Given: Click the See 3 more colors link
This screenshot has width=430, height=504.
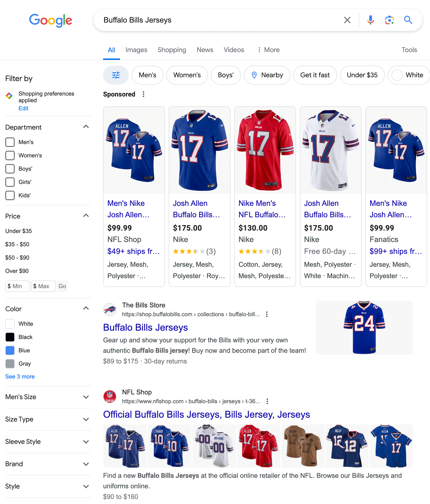Looking at the screenshot, I should (x=20, y=376).
